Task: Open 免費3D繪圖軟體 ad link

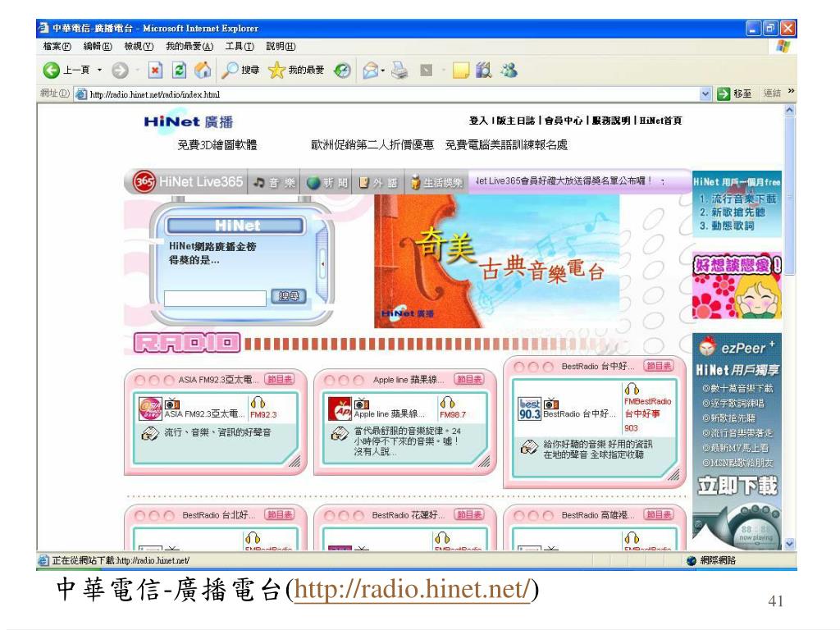Action: [217, 144]
